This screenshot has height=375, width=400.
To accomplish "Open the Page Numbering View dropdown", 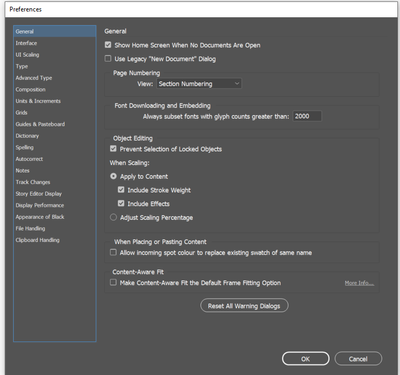I will 199,84.
